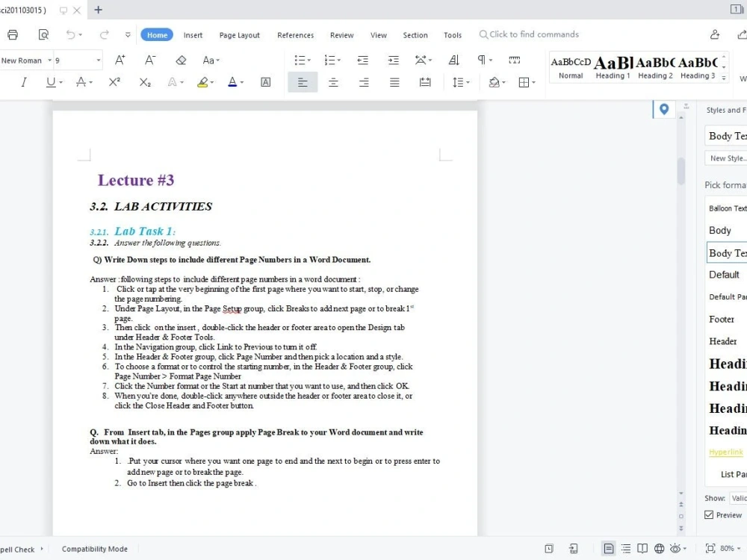Open the Page Layout tab

tap(240, 35)
